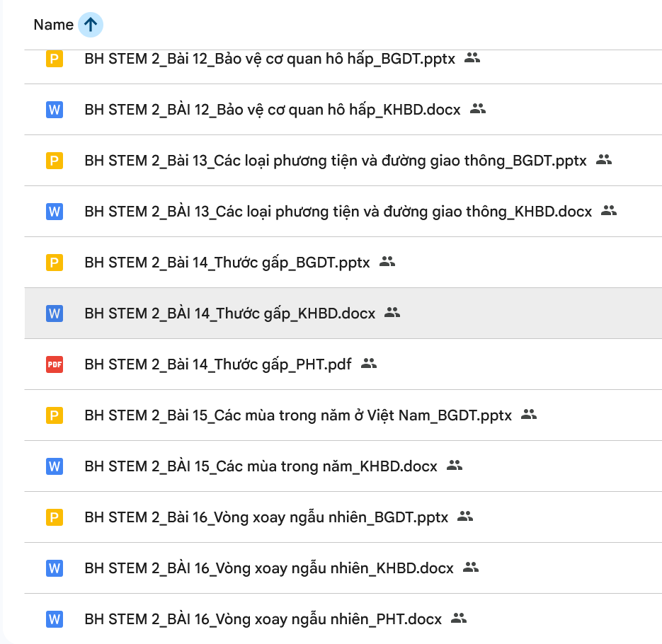662x644 pixels.
Task: Click Word icon of BÀI 12 KHBD.docx
Action: pyautogui.click(x=55, y=110)
